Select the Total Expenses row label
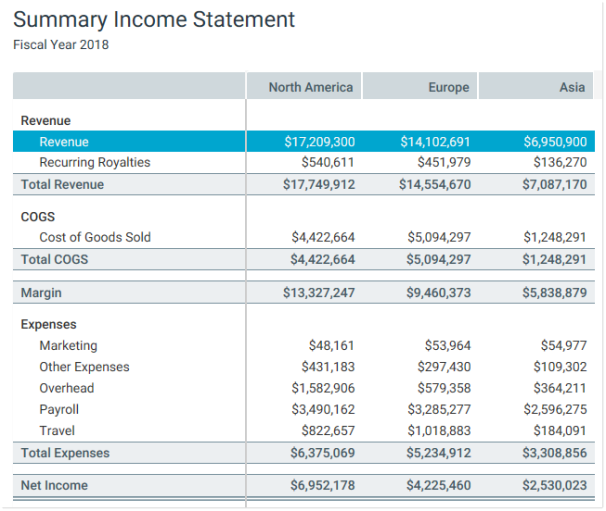The width and height of the screenshot is (606, 511). (x=65, y=453)
